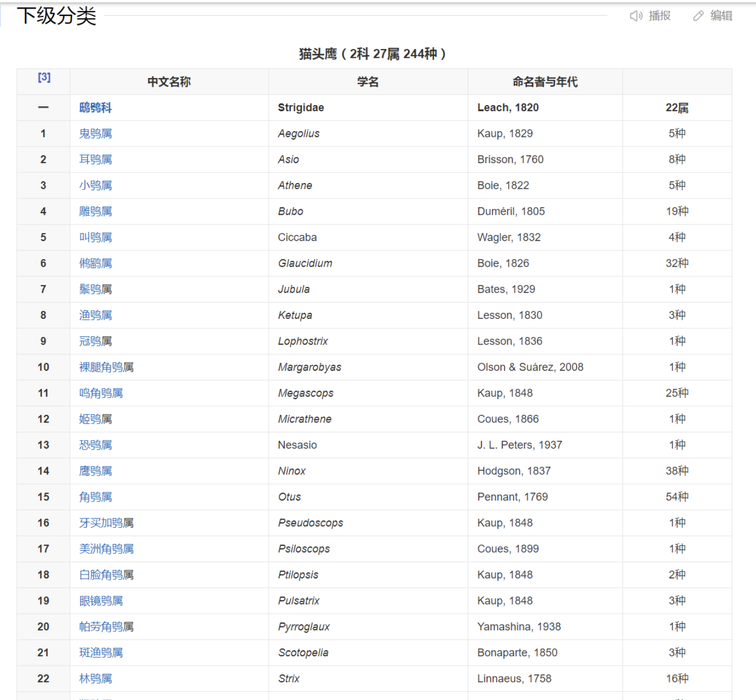Follow the 小鸮属 link

pos(95,185)
